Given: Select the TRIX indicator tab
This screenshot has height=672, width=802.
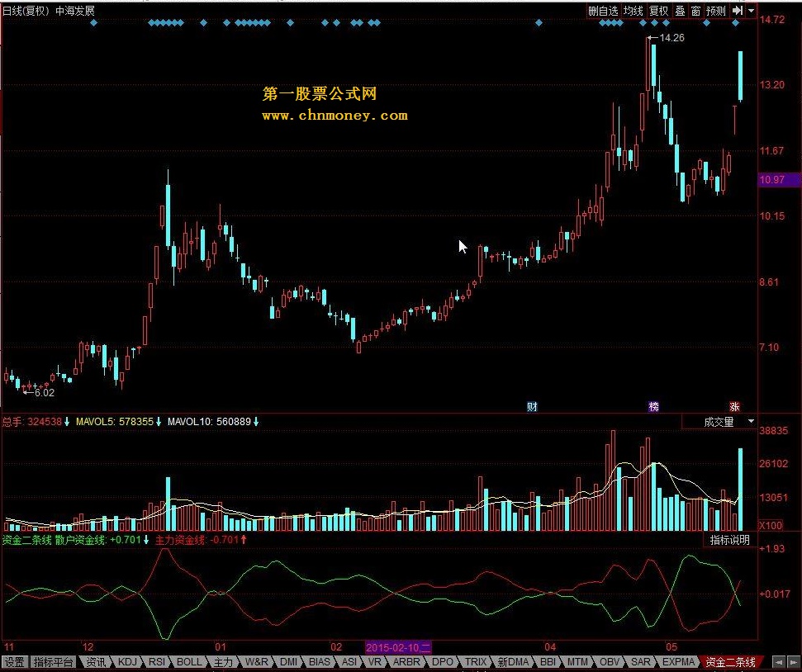Looking at the screenshot, I should click(476, 662).
